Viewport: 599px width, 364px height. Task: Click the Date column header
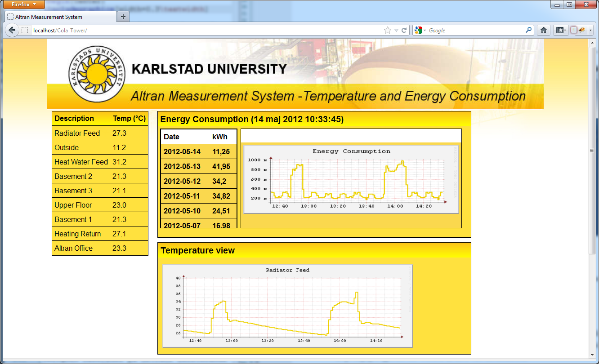pos(171,137)
